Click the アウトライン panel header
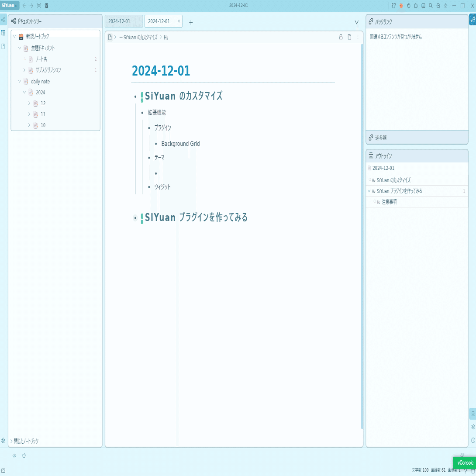Viewport: 476px width, 476px height. 417,156
